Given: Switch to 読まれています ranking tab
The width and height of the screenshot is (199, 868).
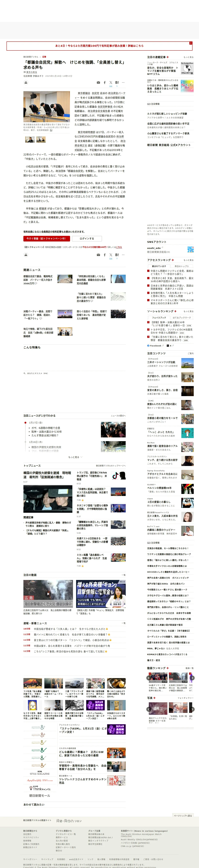Looking at the screenshot, I should [x=159, y=266].
